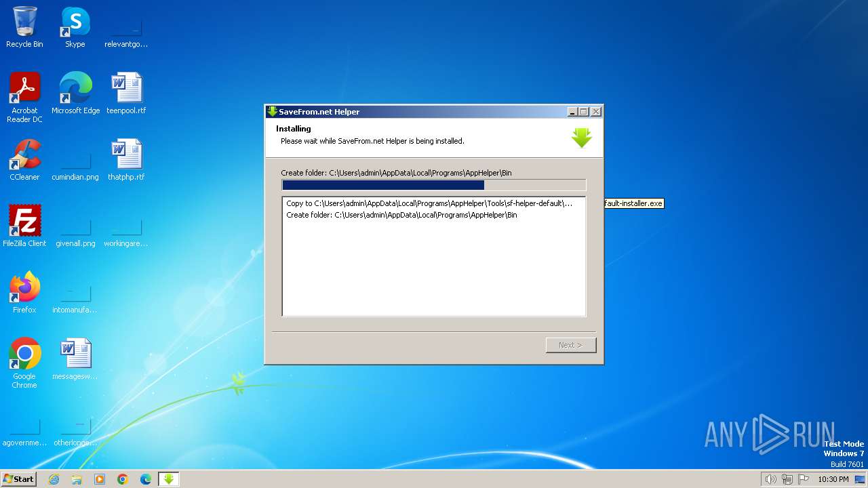Click the installation progress bar
The height and width of the screenshot is (488, 868).
pos(434,185)
